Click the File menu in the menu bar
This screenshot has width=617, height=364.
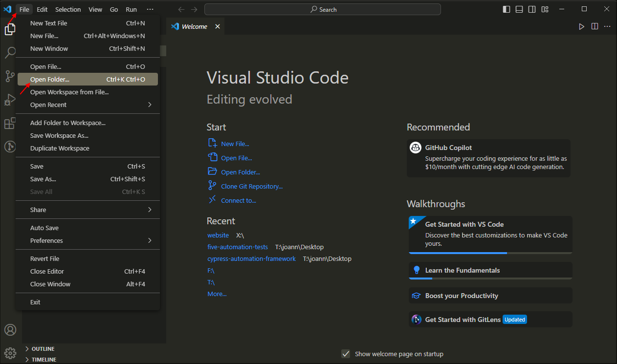click(x=24, y=9)
